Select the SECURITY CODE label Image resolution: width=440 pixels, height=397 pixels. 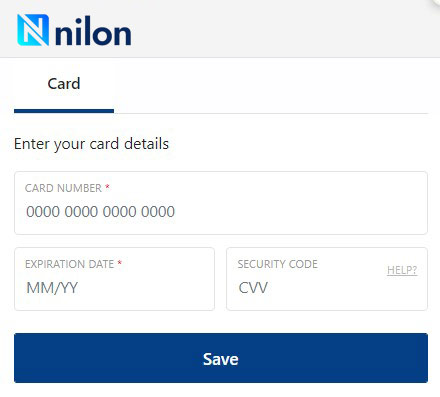coord(277,264)
